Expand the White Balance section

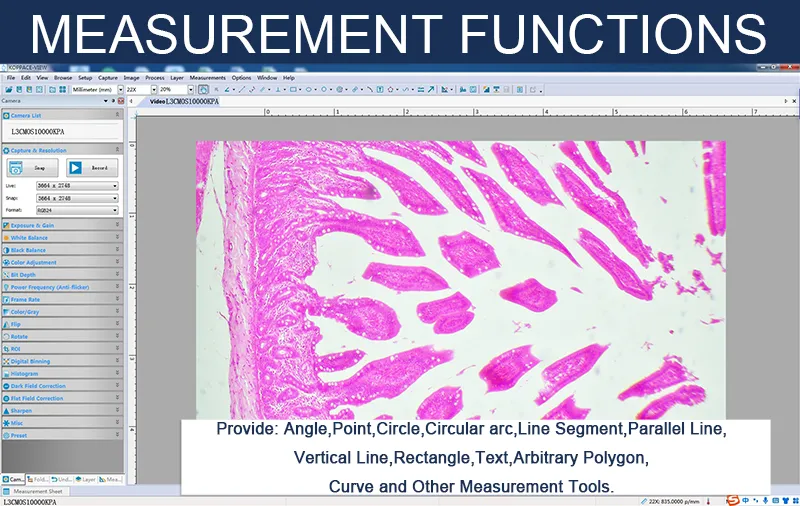point(60,238)
